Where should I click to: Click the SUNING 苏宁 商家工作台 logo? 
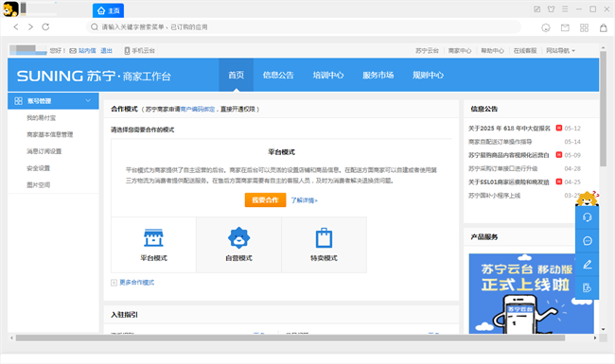(94, 76)
